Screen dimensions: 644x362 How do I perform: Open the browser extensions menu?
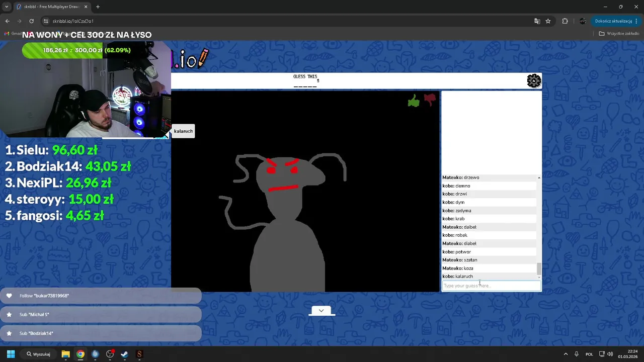[565, 21]
